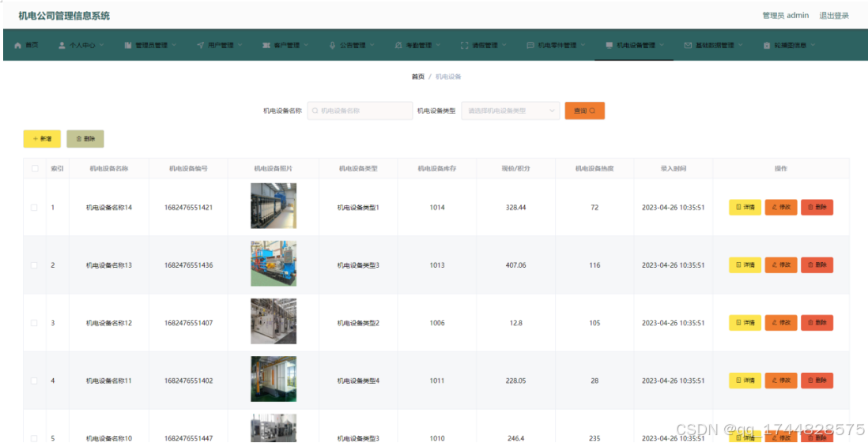Expand the 公告管理 menu chevron
868x443 pixels.
coord(372,45)
